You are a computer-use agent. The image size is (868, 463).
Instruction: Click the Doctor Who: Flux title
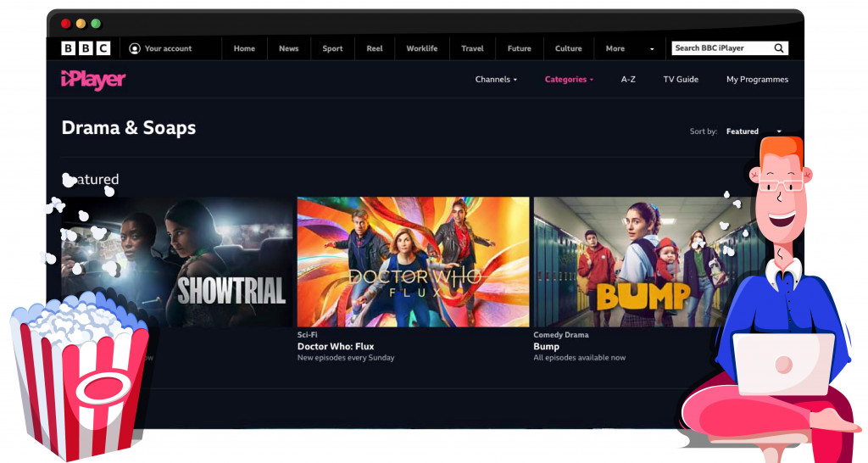pyautogui.click(x=336, y=347)
